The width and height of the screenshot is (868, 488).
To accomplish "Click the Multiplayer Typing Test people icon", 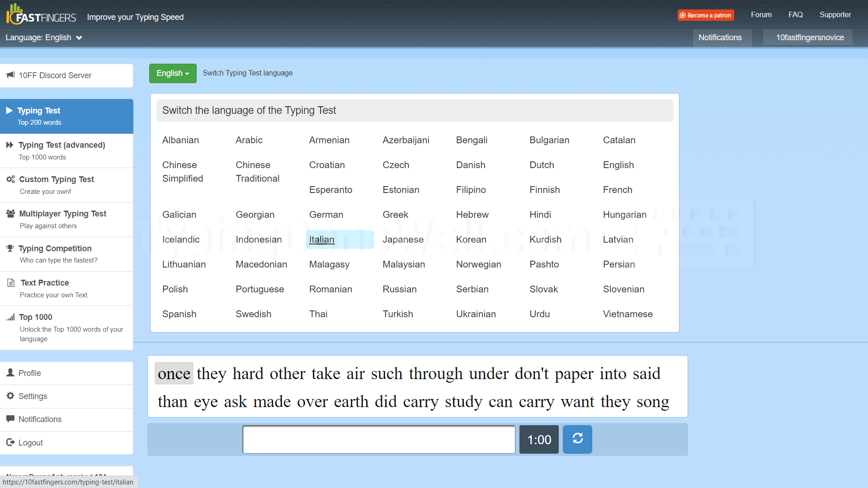I will tap(10, 214).
